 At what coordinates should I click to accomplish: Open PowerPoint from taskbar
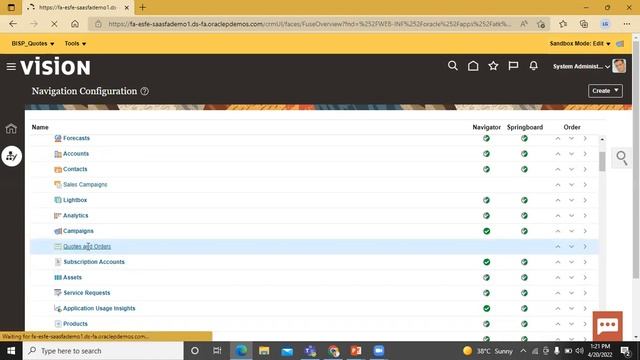[356, 351]
